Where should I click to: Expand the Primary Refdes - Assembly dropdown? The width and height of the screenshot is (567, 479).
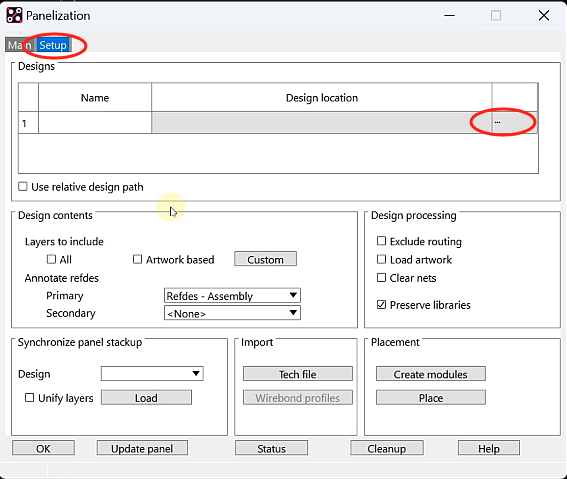(232, 296)
